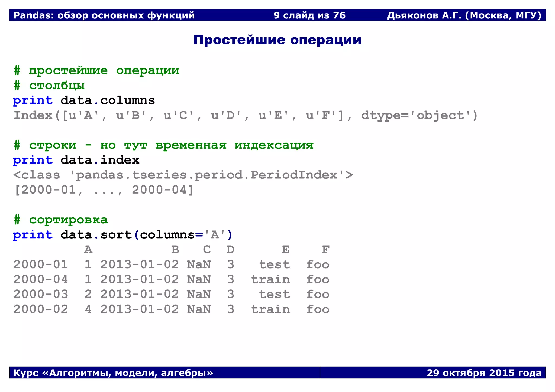555x392 pixels.
Task: Click the 'train' value in row 2000-02
Action: point(270,309)
